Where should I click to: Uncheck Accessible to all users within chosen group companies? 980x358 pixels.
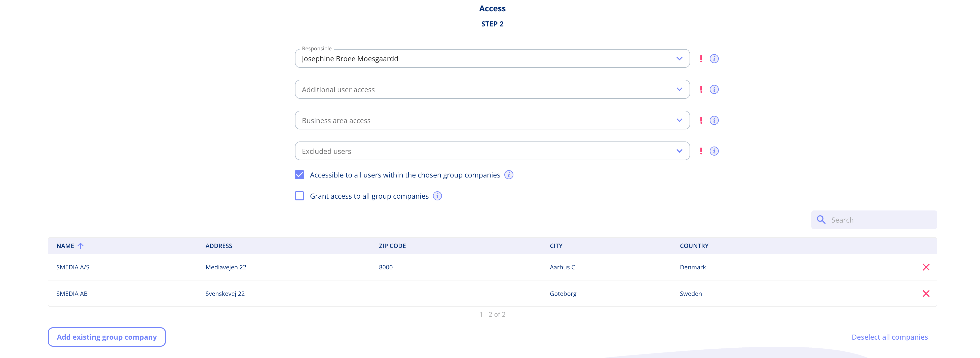[x=299, y=175]
